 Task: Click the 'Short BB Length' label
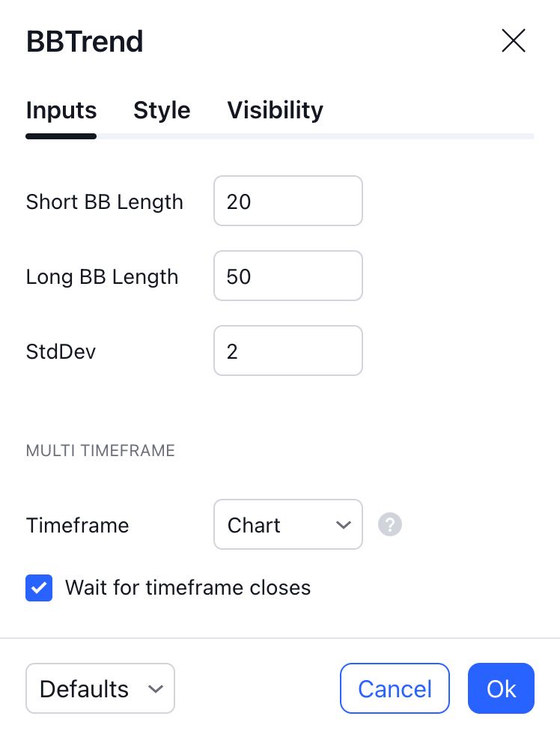click(x=105, y=202)
